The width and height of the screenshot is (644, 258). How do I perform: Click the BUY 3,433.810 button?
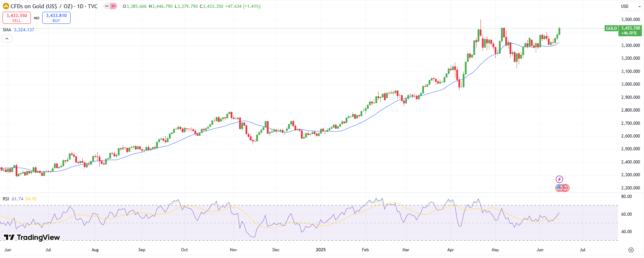pyautogui.click(x=56, y=18)
